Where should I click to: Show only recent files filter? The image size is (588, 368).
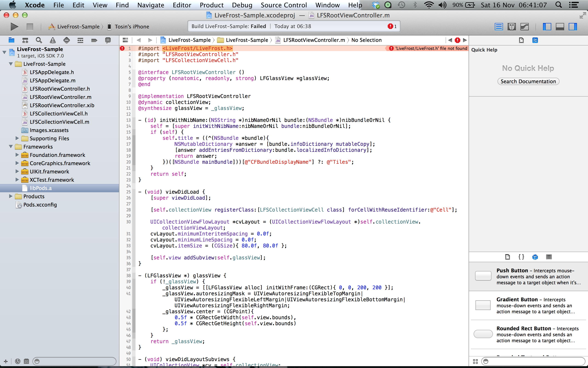[17, 361]
